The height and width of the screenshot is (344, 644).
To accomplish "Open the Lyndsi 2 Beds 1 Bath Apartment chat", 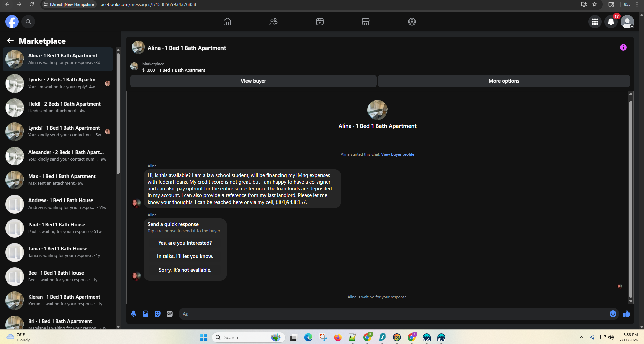I will pos(58,83).
